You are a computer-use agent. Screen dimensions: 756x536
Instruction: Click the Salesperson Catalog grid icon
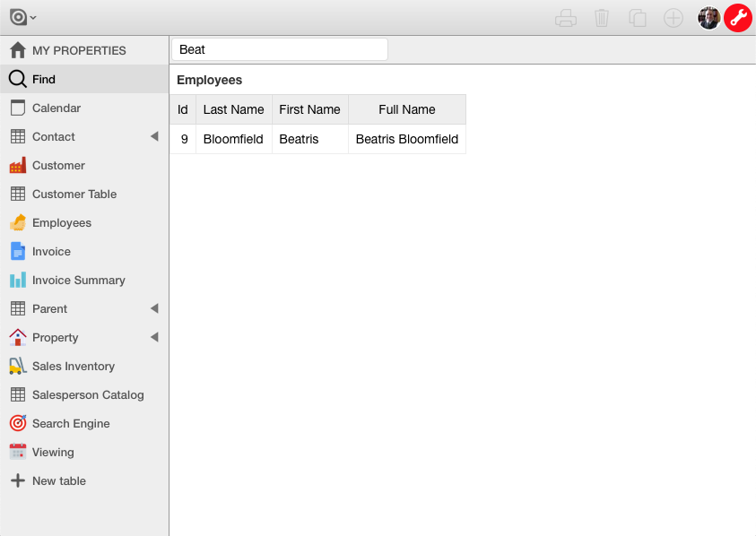pos(18,394)
